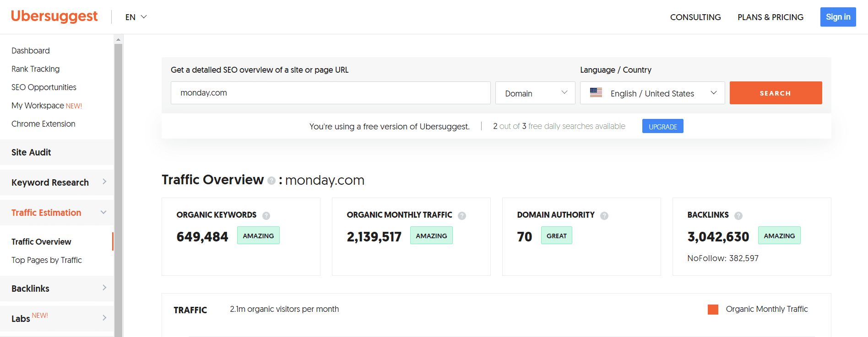Screen dimensions: 868x337
Task: Click the Domain Authority value 70
Action: (x=525, y=237)
